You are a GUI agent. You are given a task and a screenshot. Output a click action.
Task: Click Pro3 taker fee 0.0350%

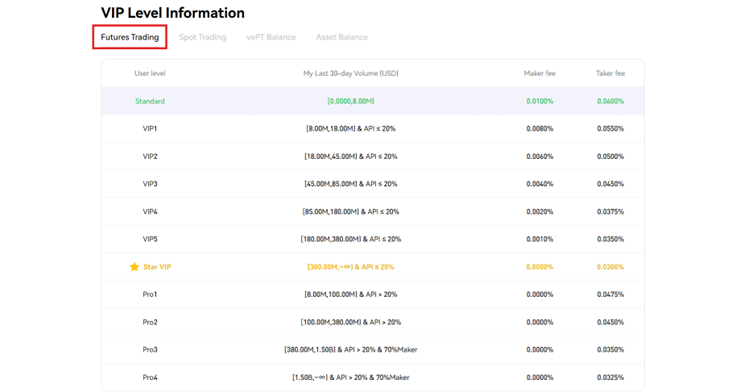pos(611,349)
